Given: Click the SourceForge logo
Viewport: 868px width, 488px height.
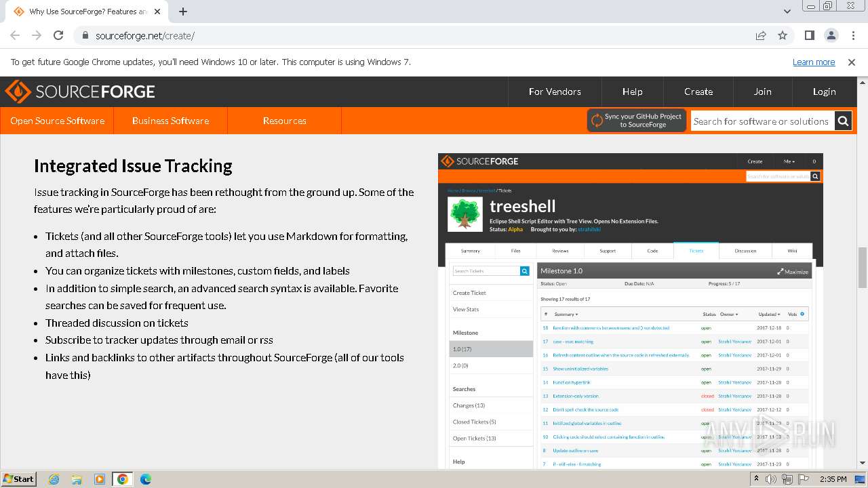Looking at the screenshot, I should (80, 91).
